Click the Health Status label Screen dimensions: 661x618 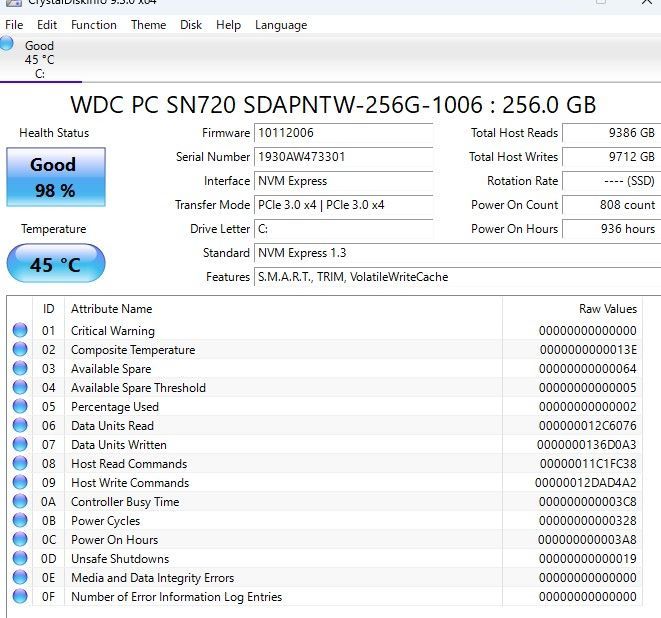point(54,133)
